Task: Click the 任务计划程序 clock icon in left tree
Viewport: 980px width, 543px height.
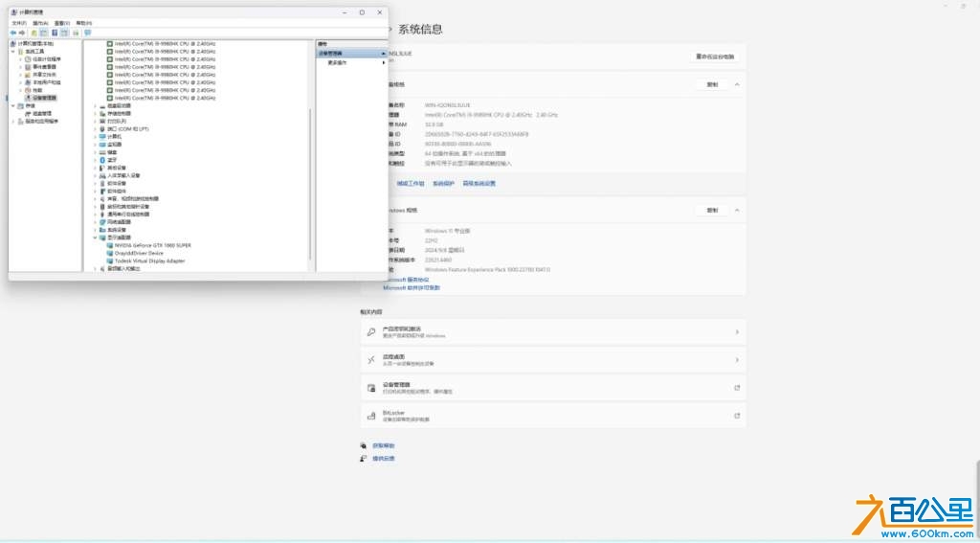Action: pyautogui.click(x=28, y=58)
